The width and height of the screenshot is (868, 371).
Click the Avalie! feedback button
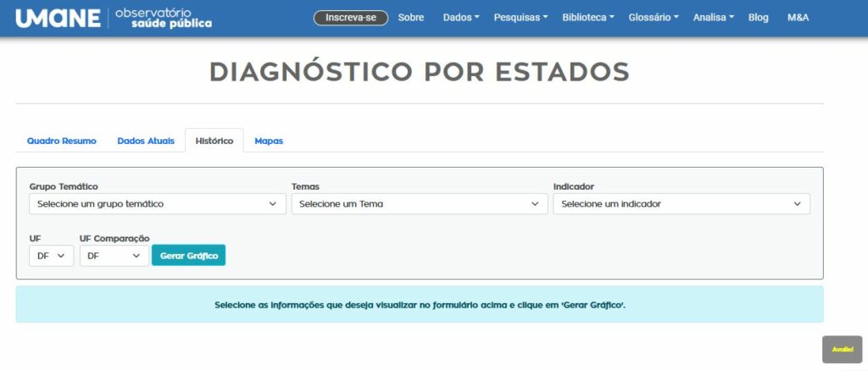click(x=842, y=349)
